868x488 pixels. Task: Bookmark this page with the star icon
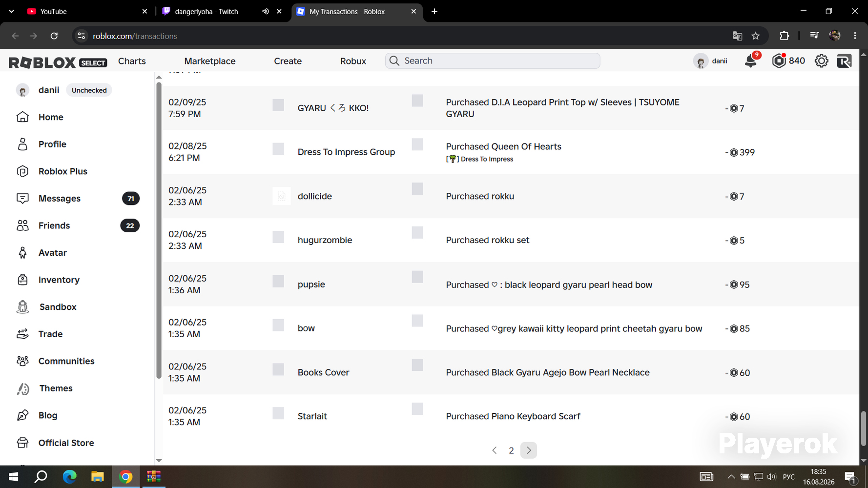[756, 36]
